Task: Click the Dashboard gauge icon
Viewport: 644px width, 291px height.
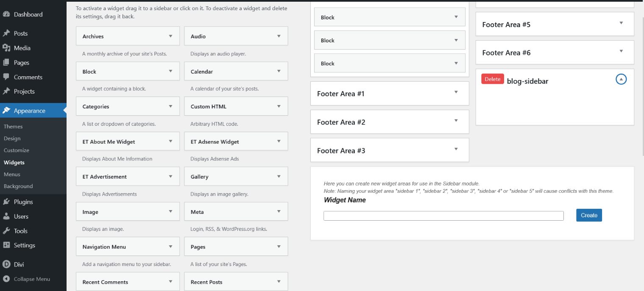Action: (x=6, y=14)
